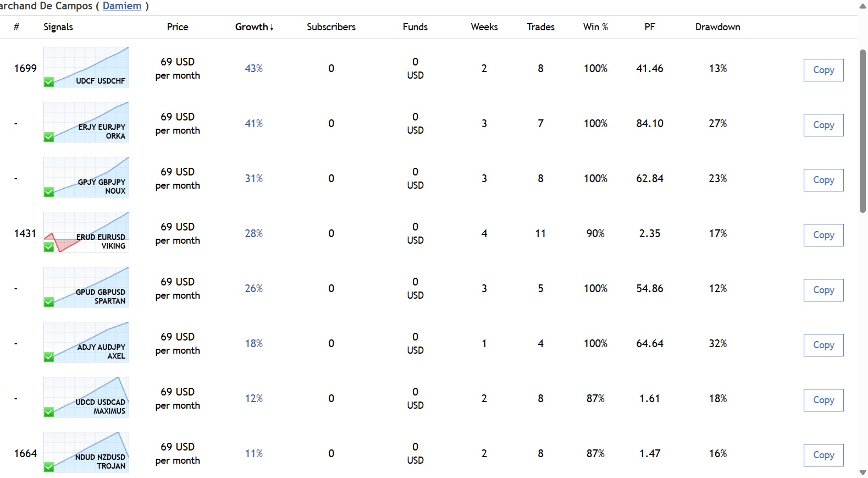This screenshot has width=868, height=478.
Task: Sort the table by Subscribers
Action: pyautogui.click(x=331, y=27)
